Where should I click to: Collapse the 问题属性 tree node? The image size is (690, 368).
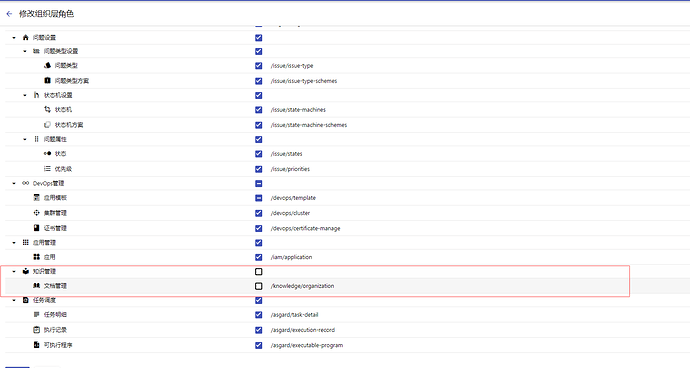click(x=25, y=139)
